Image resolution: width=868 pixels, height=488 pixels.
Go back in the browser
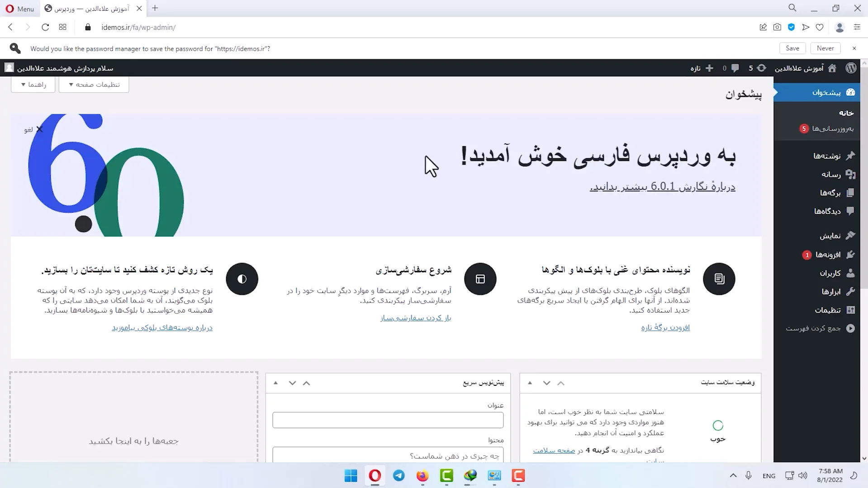(x=10, y=27)
